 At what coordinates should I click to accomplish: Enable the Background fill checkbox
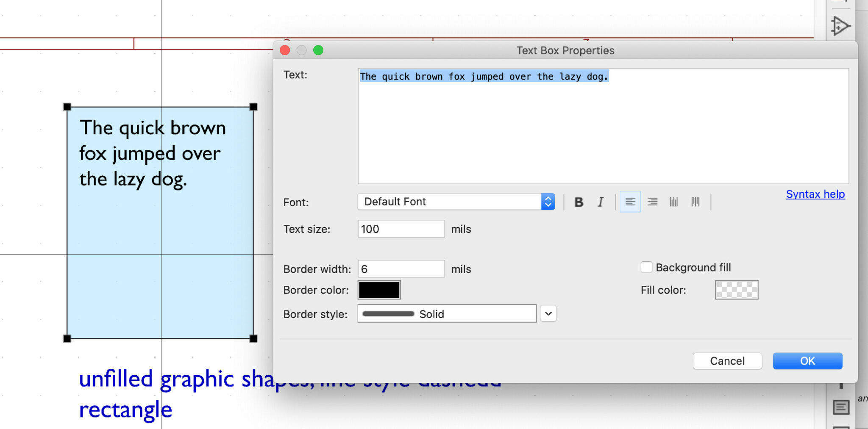pyautogui.click(x=646, y=267)
